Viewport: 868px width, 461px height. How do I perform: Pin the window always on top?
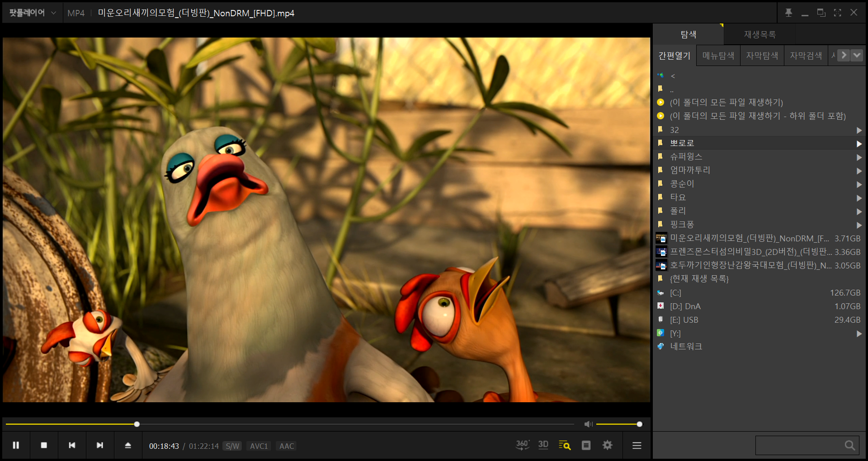pyautogui.click(x=788, y=13)
